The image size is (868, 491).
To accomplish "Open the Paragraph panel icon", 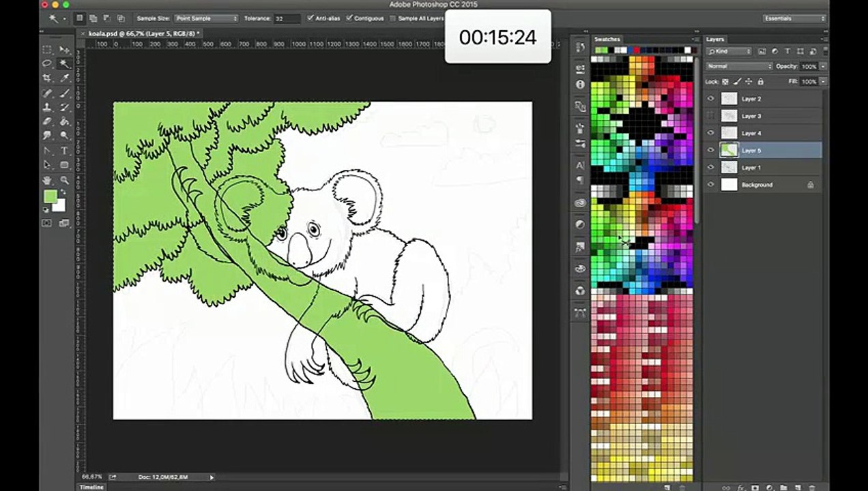I will [581, 181].
